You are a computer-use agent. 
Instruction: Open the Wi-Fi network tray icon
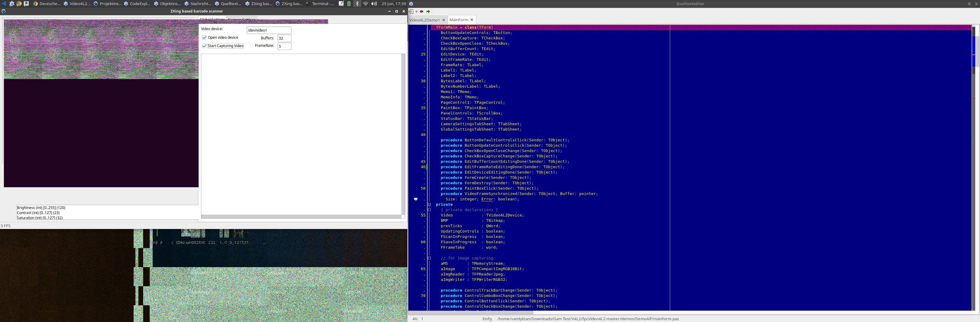pyautogui.click(x=366, y=4)
